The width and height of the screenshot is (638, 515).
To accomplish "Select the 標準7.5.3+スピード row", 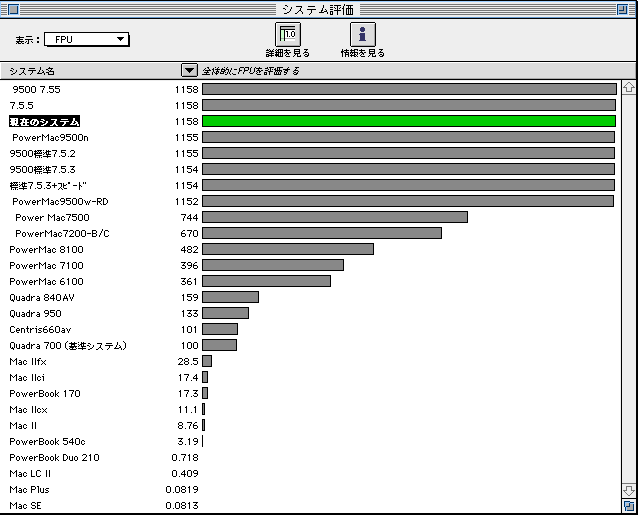I will 309,185.
